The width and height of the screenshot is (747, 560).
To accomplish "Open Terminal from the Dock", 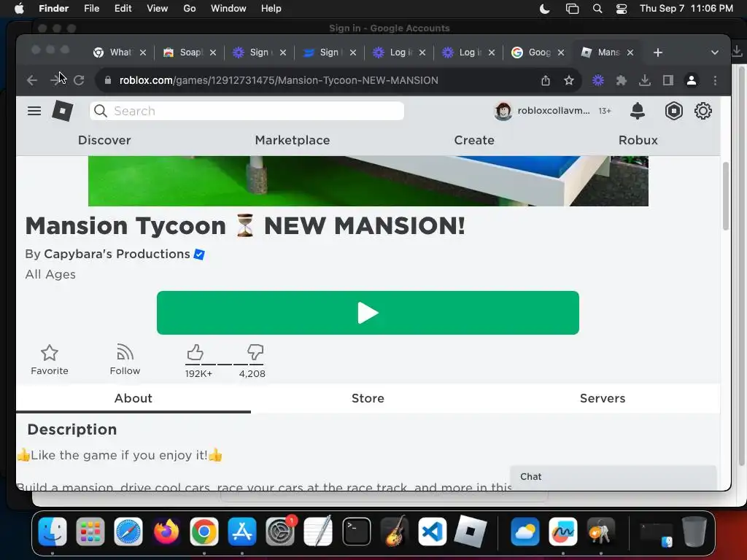I will tap(356, 532).
